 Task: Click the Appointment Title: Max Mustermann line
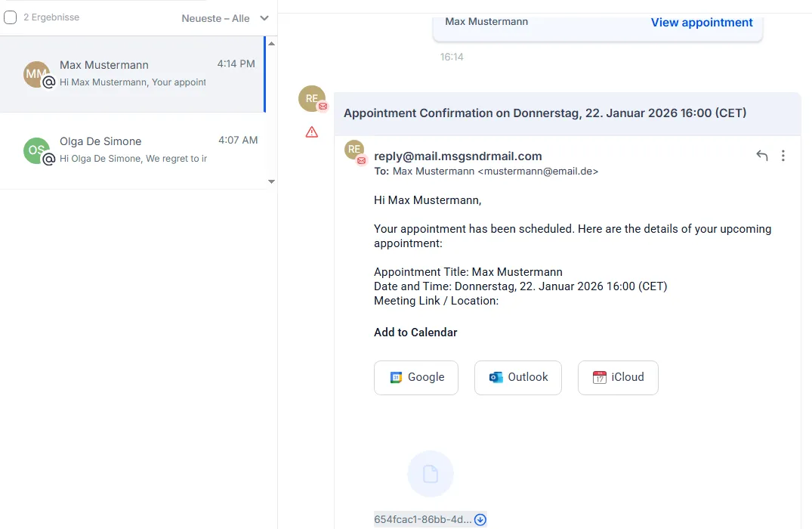468,271
